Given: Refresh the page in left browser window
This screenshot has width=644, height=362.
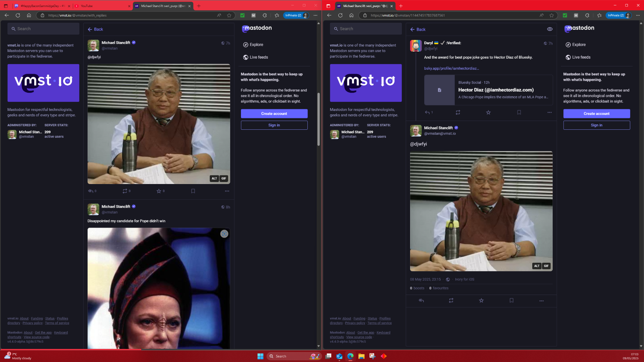Looking at the screenshot, I should pos(18,15).
